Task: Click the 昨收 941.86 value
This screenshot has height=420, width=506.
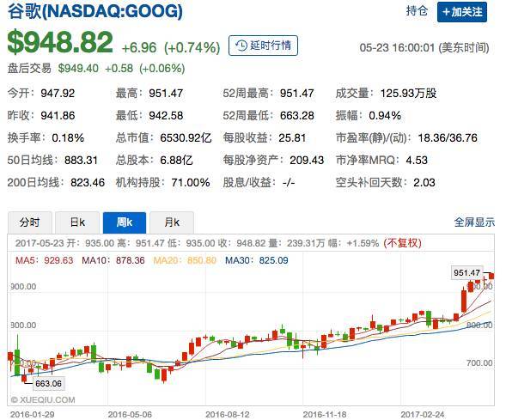Action: pos(58,115)
